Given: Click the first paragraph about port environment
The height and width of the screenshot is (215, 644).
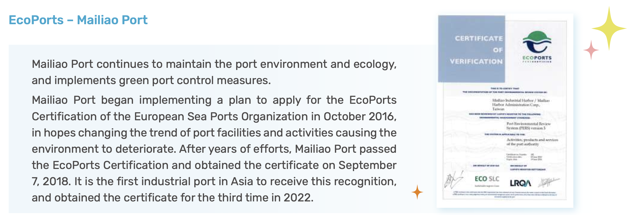Looking at the screenshot, I should coord(214,72).
